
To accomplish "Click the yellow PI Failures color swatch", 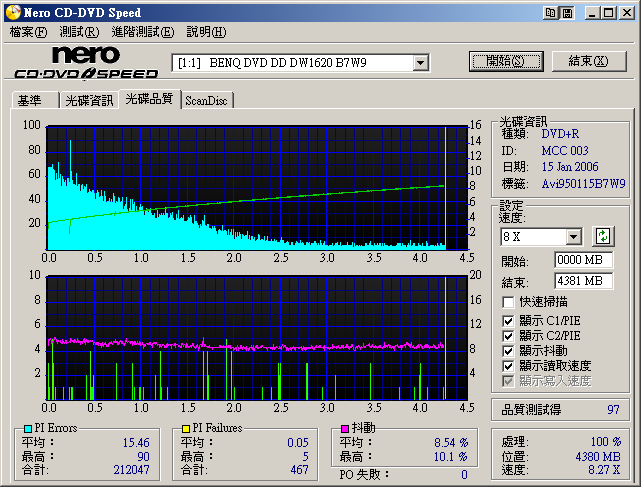I will (x=186, y=429).
